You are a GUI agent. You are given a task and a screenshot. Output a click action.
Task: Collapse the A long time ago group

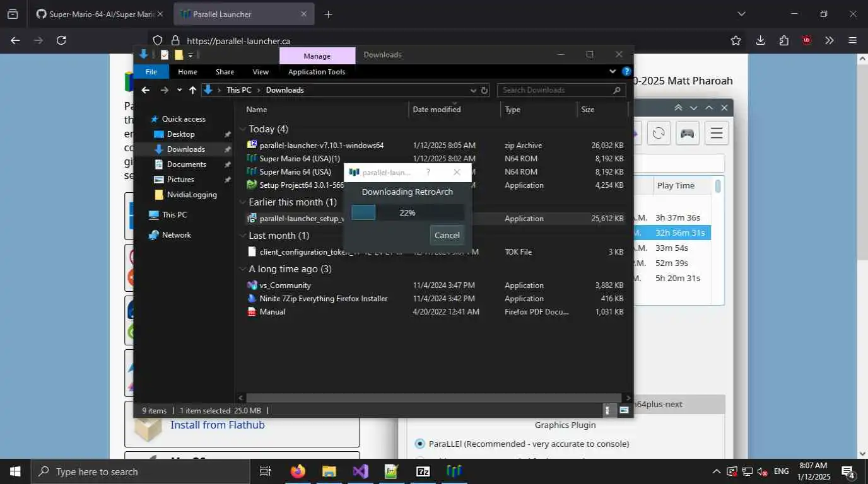point(243,269)
